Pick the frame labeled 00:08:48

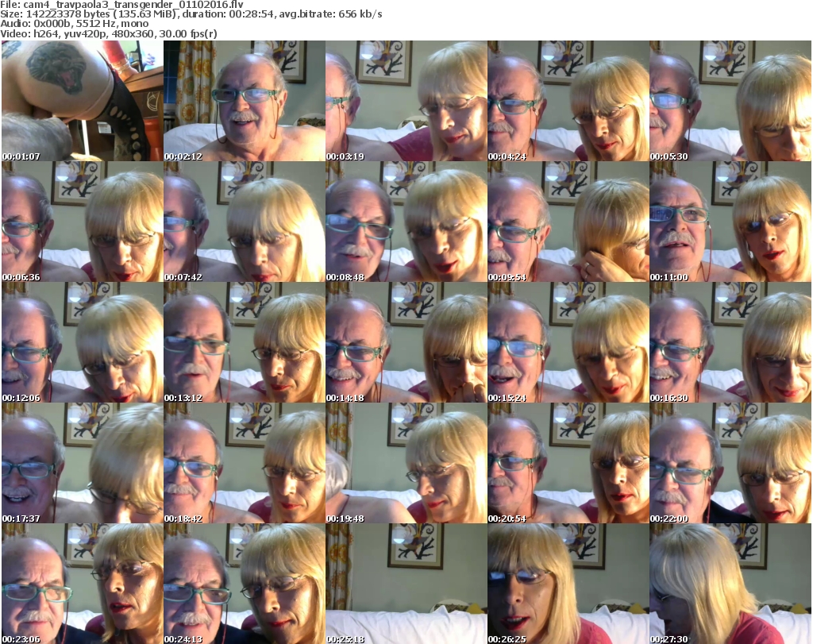(x=406, y=222)
